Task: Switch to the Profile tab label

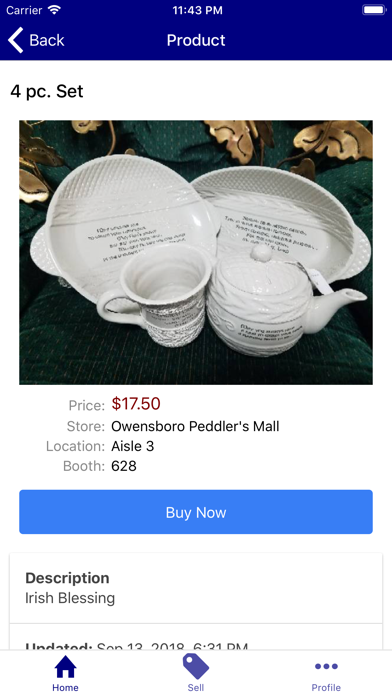Action: (x=326, y=688)
